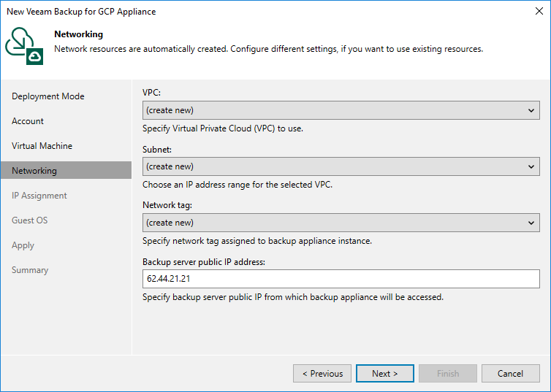The height and width of the screenshot is (392, 551).
Task: Select the Account step in sidebar
Action: coord(28,121)
